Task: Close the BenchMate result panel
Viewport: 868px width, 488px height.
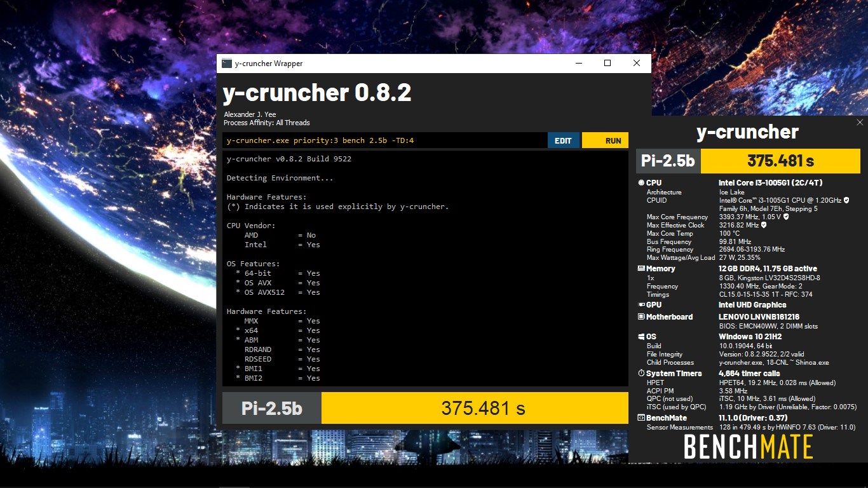Action: (x=860, y=123)
